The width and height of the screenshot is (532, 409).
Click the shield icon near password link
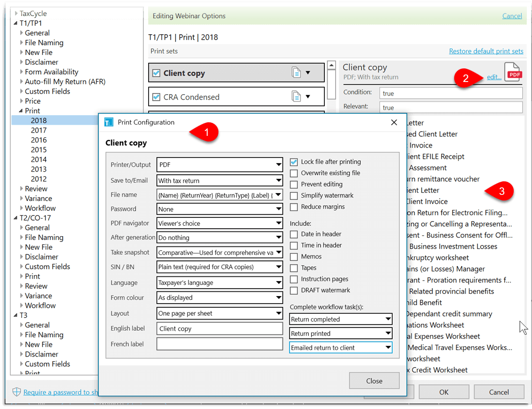[16, 392]
